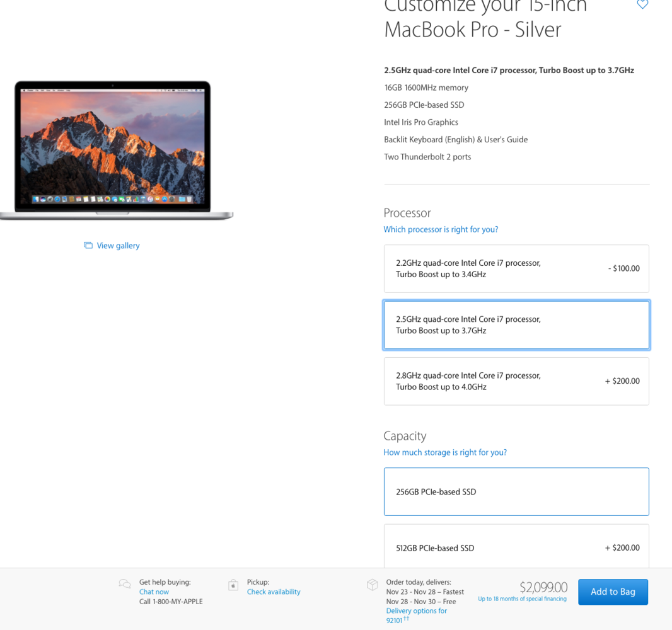Click the shipping box icon beside Order today
This screenshot has height=630, width=672.
tap(372, 583)
